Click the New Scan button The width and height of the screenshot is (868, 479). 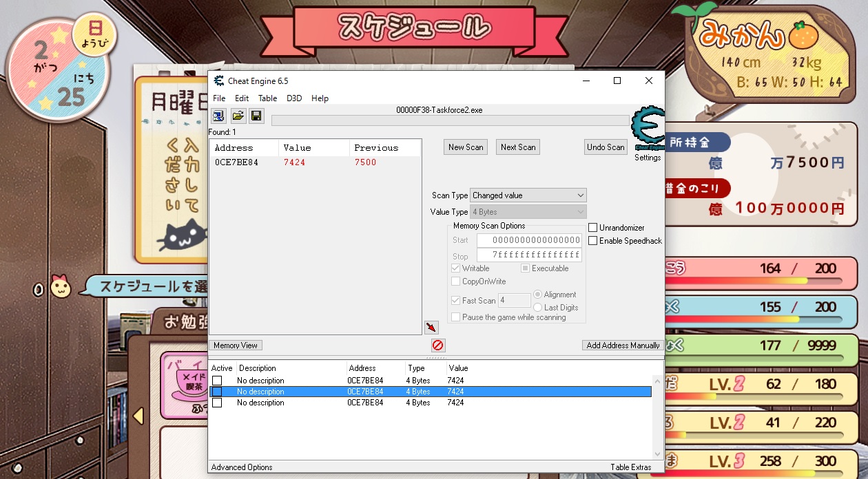(466, 147)
